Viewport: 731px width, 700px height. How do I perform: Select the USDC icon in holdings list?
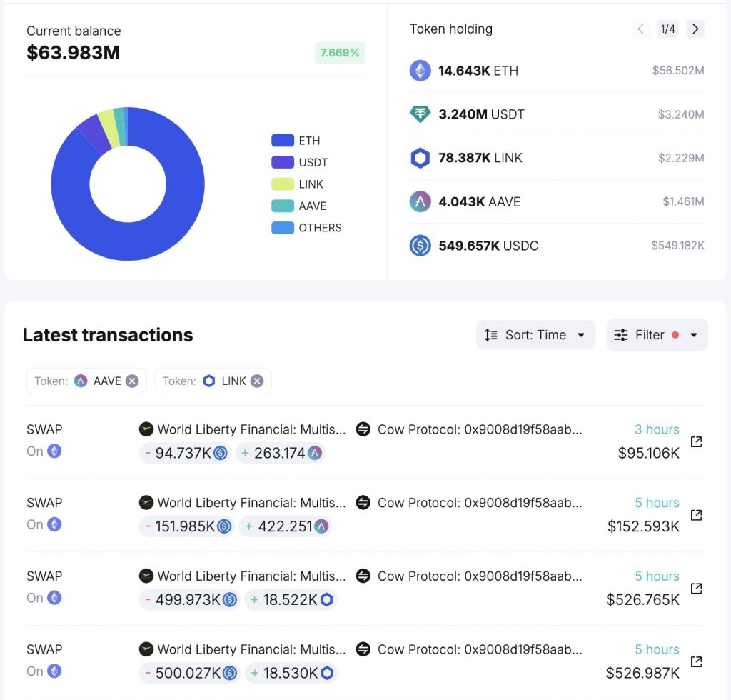(x=420, y=246)
